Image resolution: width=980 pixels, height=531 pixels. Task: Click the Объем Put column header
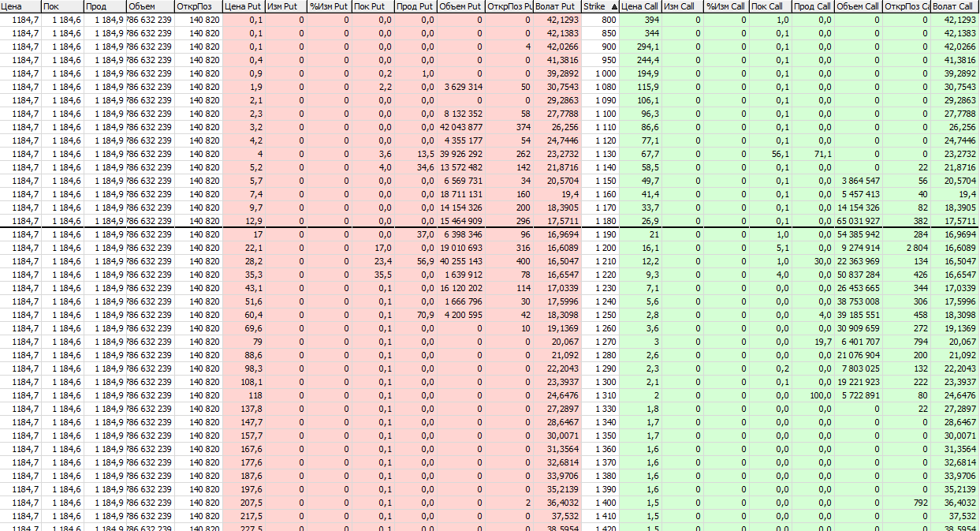[460, 6]
